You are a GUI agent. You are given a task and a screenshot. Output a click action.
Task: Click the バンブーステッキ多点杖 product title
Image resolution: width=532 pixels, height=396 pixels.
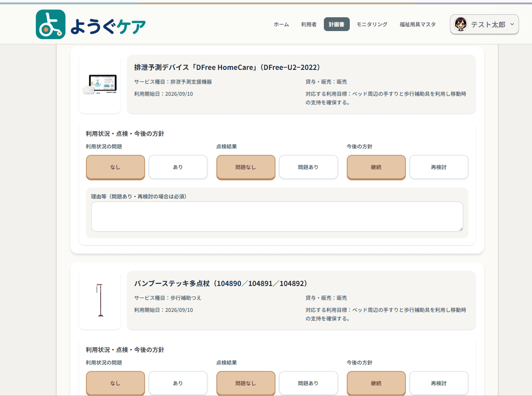click(x=222, y=283)
